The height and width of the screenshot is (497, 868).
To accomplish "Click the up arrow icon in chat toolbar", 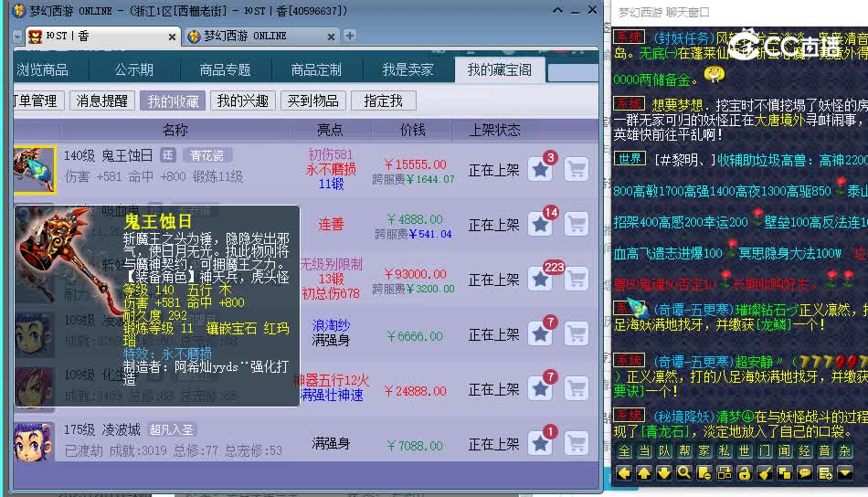I will [644, 473].
